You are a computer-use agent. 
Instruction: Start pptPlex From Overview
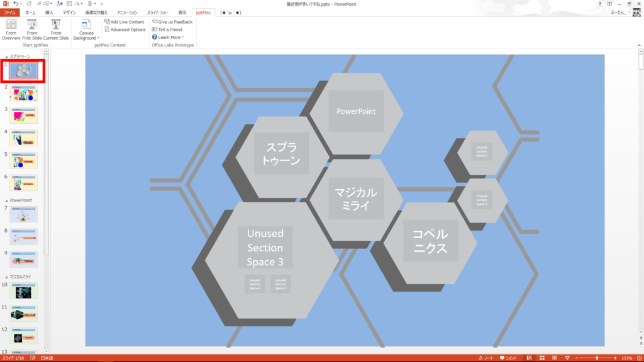point(11,30)
